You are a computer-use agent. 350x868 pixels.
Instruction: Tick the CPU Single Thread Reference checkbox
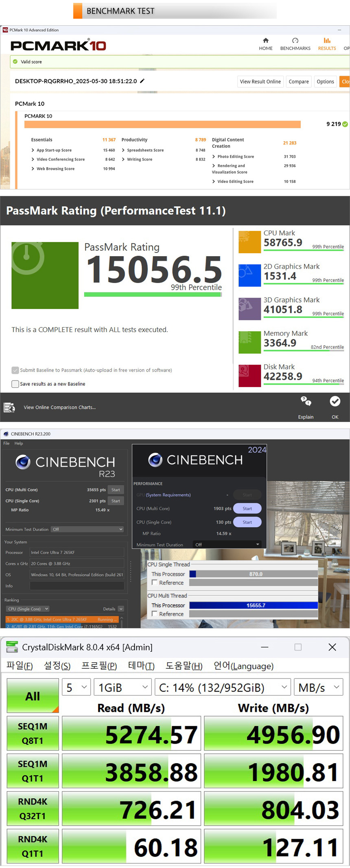point(154,583)
